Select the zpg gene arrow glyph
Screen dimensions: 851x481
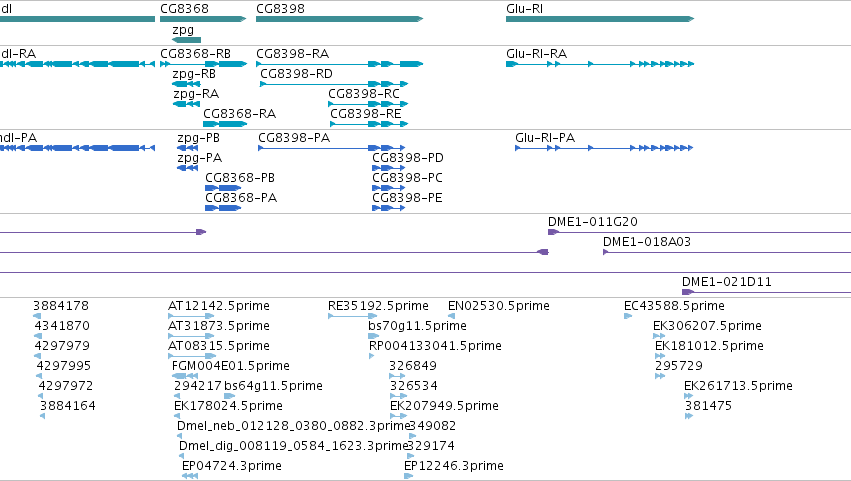tap(186, 40)
